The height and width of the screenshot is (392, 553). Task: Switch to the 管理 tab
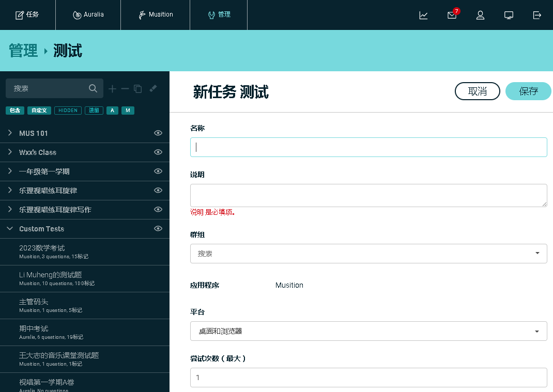[219, 15]
